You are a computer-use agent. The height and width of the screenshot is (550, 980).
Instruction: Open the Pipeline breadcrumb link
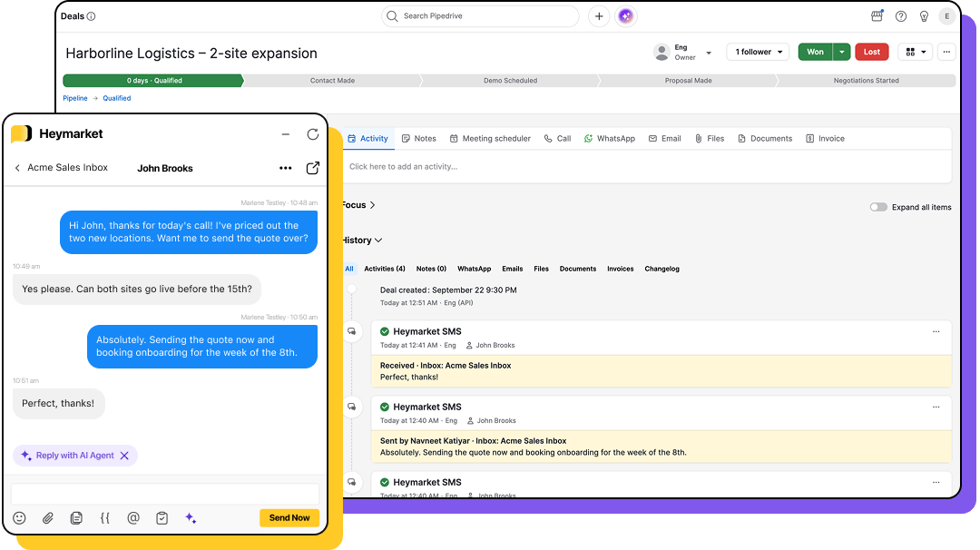(x=75, y=98)
